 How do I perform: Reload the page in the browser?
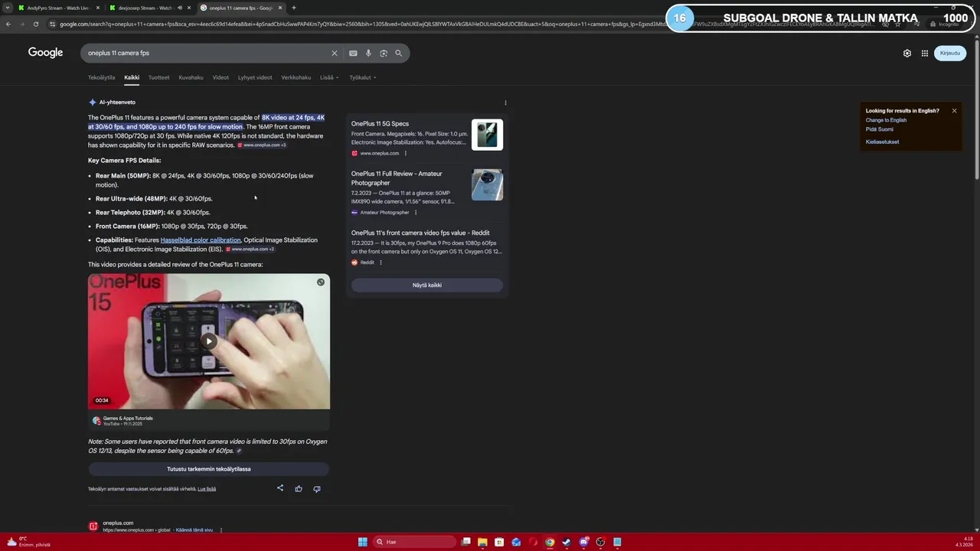35,24
